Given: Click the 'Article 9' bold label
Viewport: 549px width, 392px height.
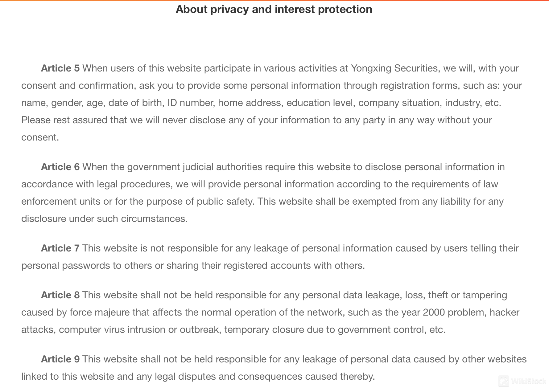Looking at the screenshot, I should point(60,359).
